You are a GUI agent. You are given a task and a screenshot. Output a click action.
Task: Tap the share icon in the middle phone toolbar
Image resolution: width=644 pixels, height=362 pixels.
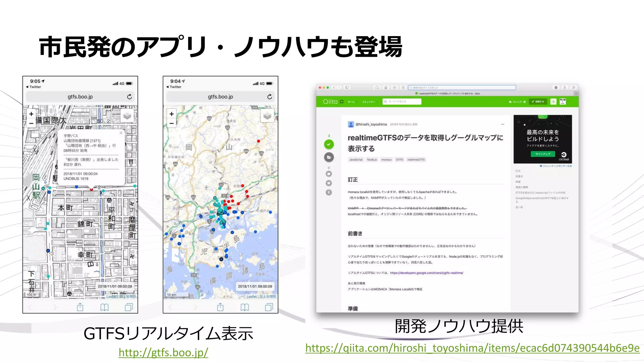tap(220, 307)
